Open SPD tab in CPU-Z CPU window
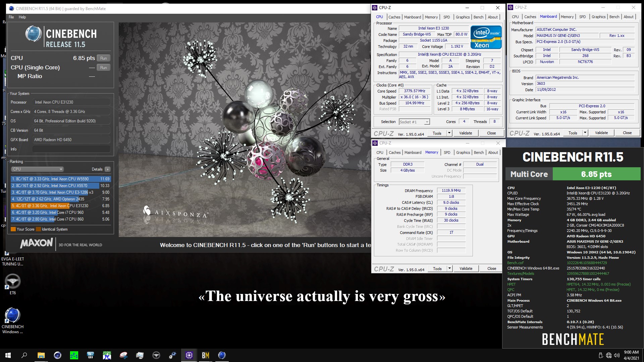Viewport: 644px width, 362px height. click(446, 17)
